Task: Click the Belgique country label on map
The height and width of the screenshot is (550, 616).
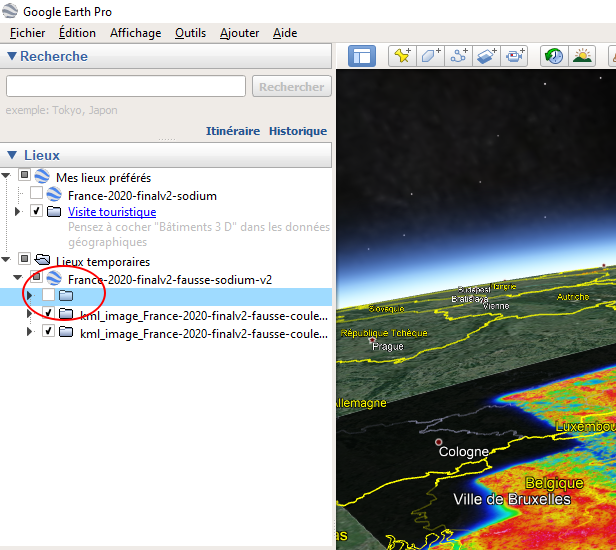Action: click(554, 483)
